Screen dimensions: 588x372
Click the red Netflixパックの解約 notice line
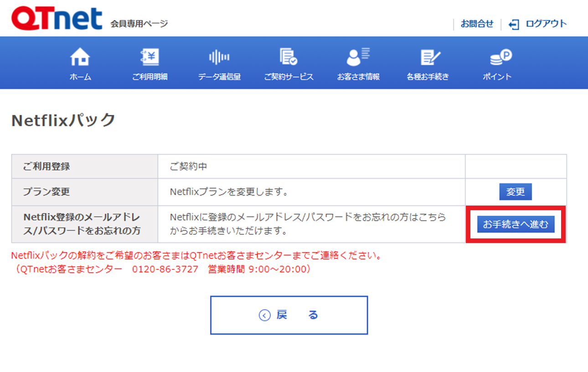pos(196,255)
